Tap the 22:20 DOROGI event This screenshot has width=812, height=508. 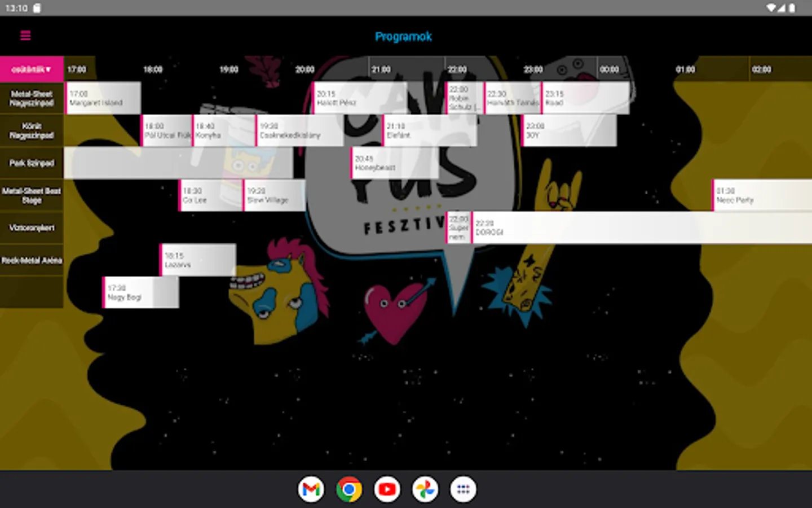tap(642, 227)
